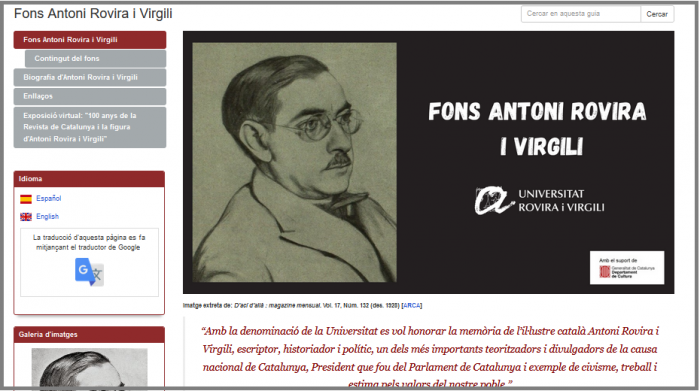Switch language to English
This screenshot has width=700, height=391.
(47, 216)
